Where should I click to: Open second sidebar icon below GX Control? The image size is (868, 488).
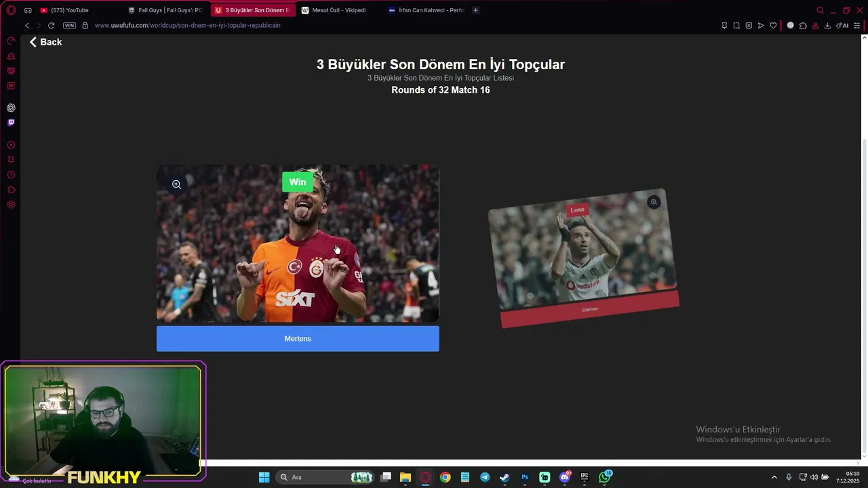tap(11, 56)
